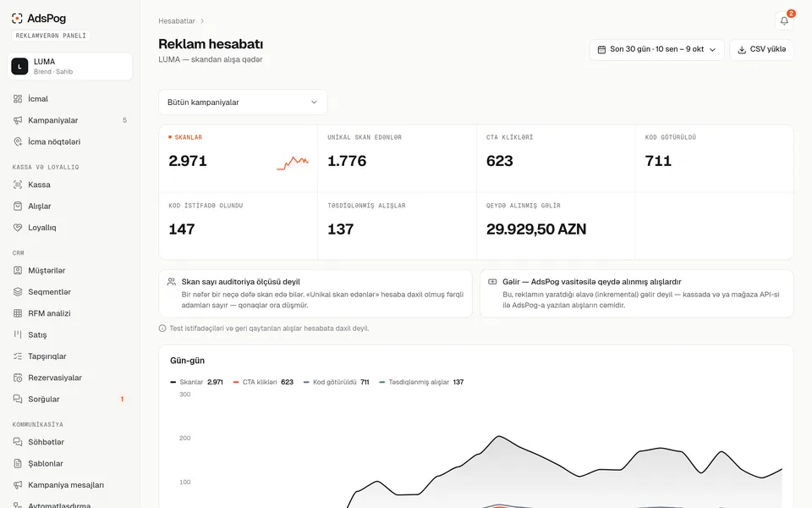812x508 pixels.
Task: Expand the LUMA brand account switcher
Action: coord(70,66)
